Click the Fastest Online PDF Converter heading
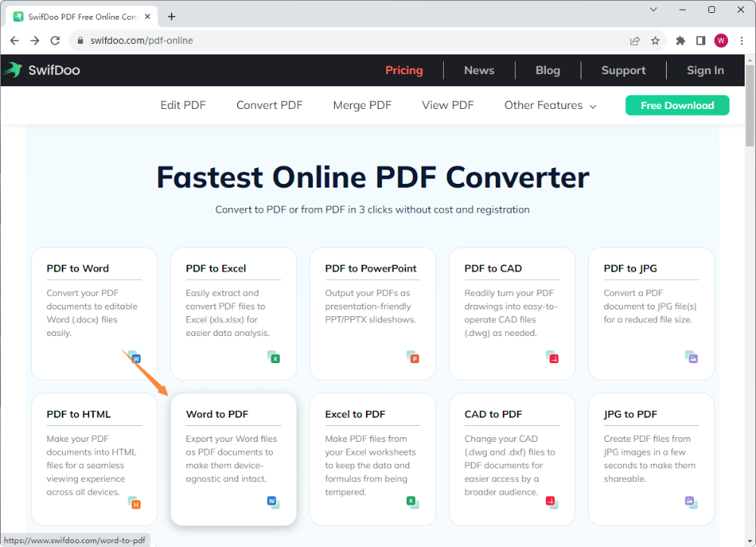756x547 pixels. (373, 178)
